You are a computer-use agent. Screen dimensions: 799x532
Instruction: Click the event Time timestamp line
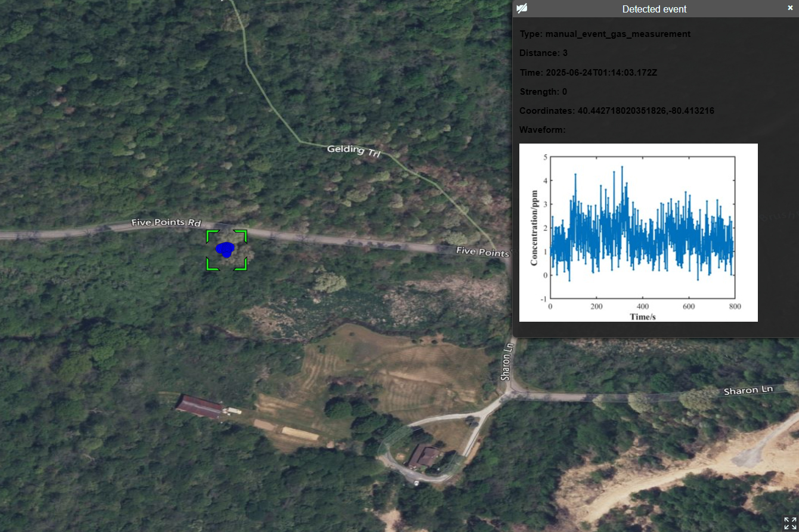596,73
